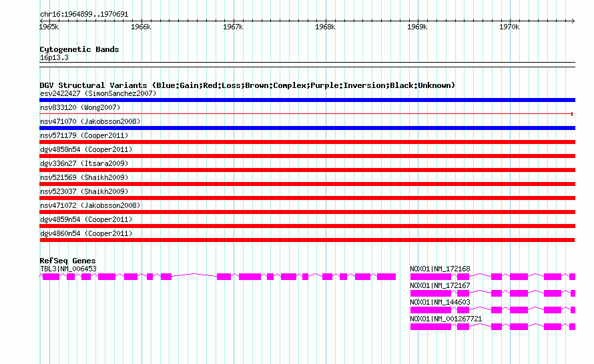
Task: Click the thin red line for nsv833120
Action: pyautogui.click(x=306, y=114)
